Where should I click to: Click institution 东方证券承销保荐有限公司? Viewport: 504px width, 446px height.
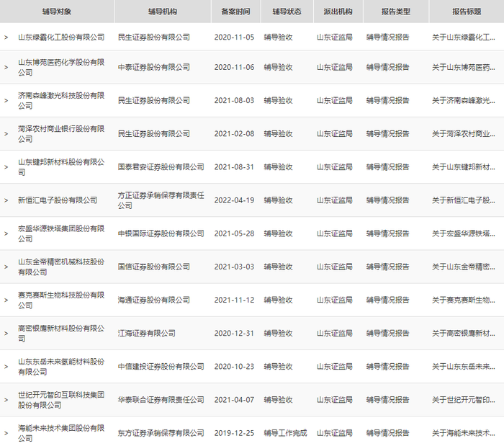tap(161, 434)
